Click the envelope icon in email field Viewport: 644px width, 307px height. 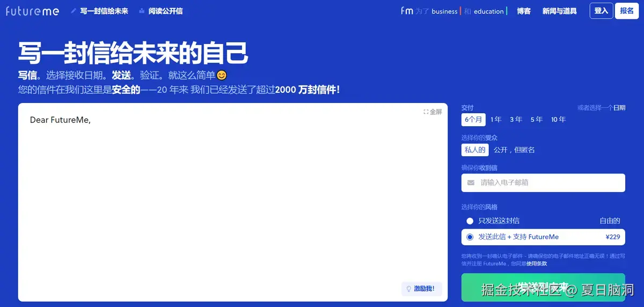pos(471,182)
